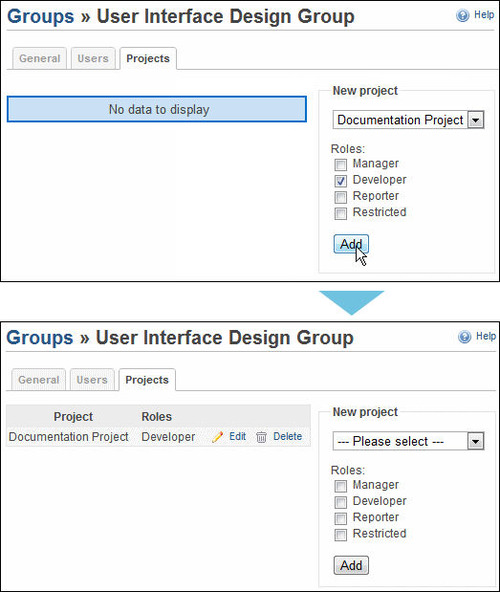
Task: Click the Edit link in project row
Action: (x=237, y=436)
